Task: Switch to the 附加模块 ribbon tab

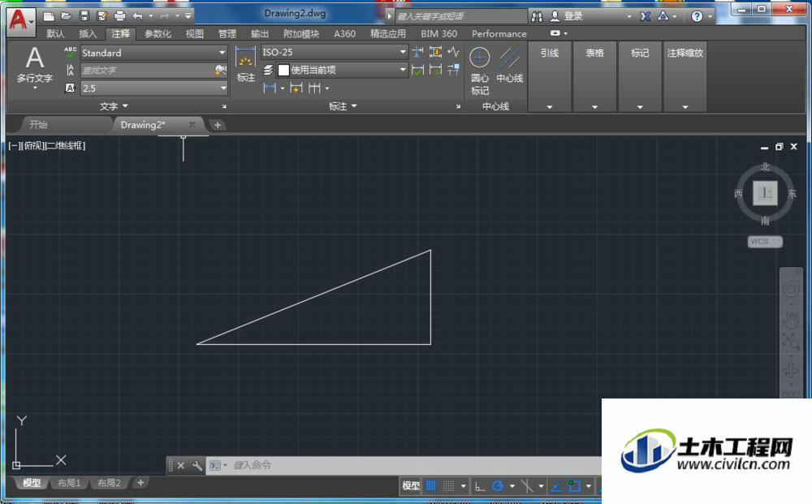Action: pyautogui.click(x=301, y=33)
